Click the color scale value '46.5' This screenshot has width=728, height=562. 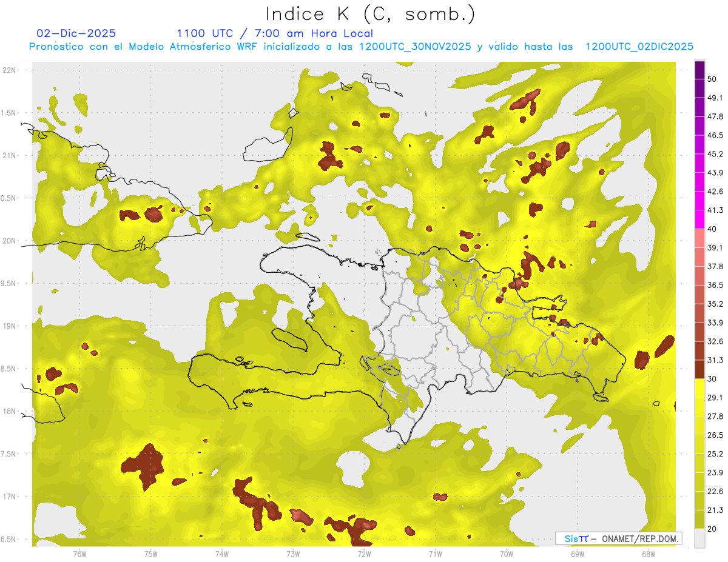(x=715, y=135)
